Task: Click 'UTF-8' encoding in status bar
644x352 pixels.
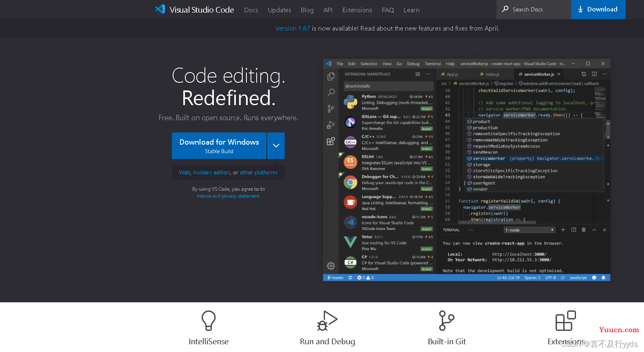Action: pos(551,277)
